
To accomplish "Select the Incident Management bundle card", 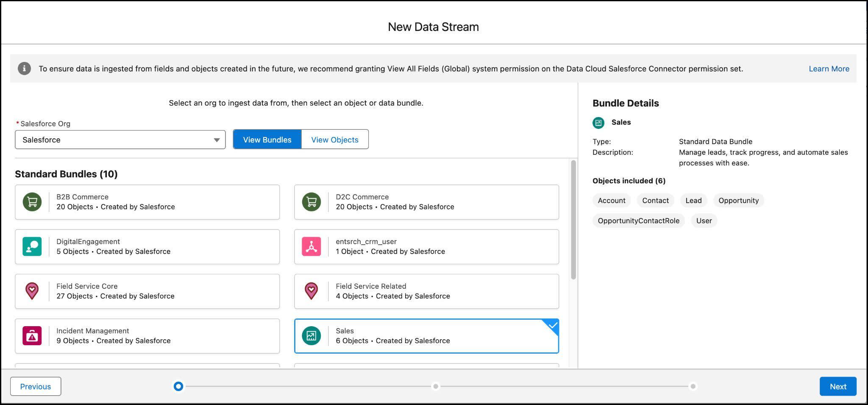I will [x=147, y=335].
